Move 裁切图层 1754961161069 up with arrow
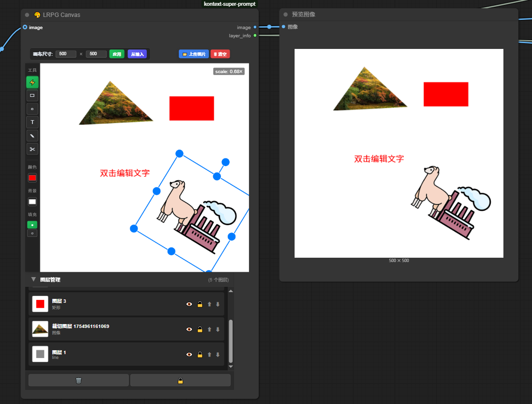This screenshot has height=404, width=532. click(209, 329)
